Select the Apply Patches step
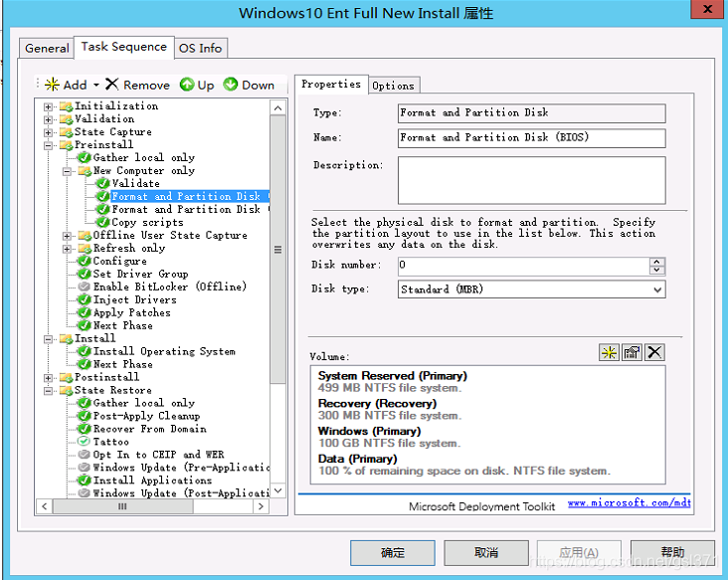The image size is (728, 580). point(132,312)
